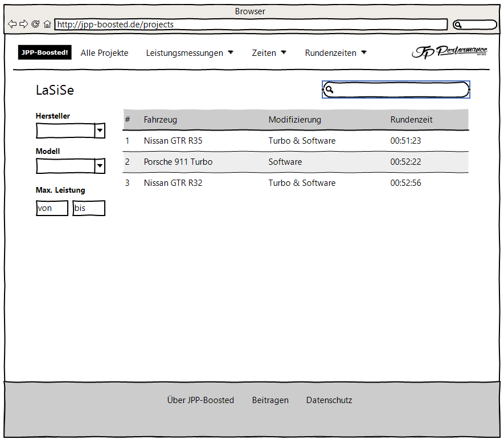504x439 pixels.
Task: Click the Beitragen footer link
Action: [x=270, y=400]
